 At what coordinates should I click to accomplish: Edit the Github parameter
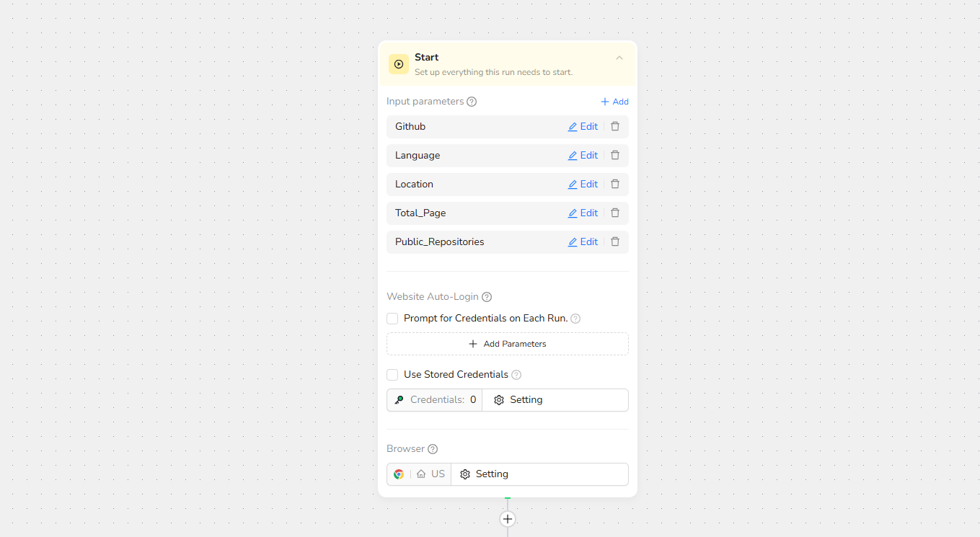[x=583, y=127]
